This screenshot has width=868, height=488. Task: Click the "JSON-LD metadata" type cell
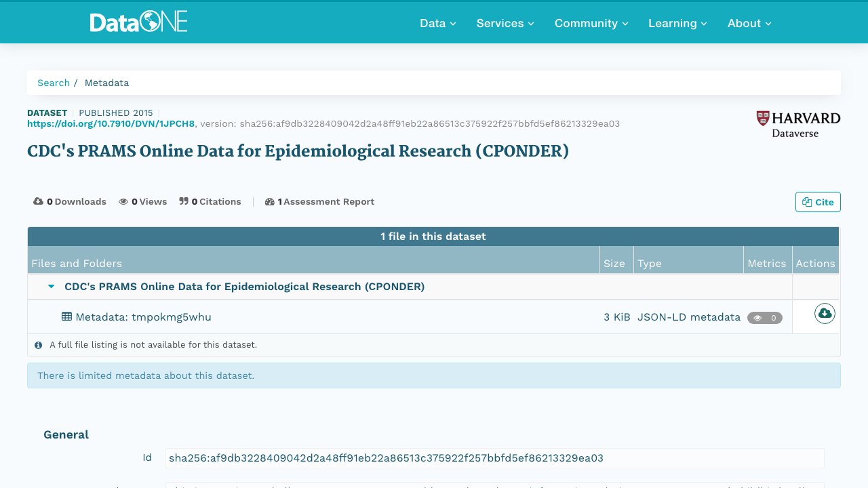pos(689,317)
